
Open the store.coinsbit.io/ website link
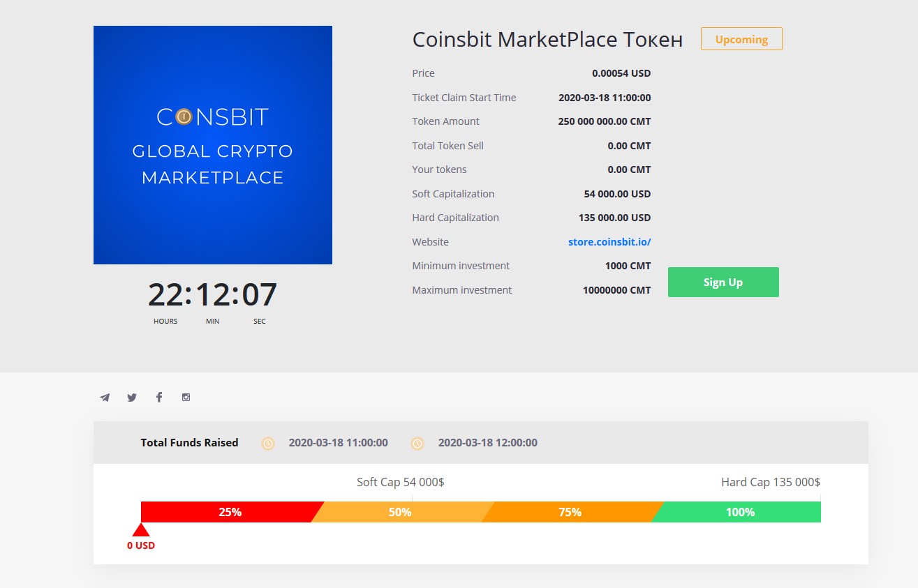609,242
